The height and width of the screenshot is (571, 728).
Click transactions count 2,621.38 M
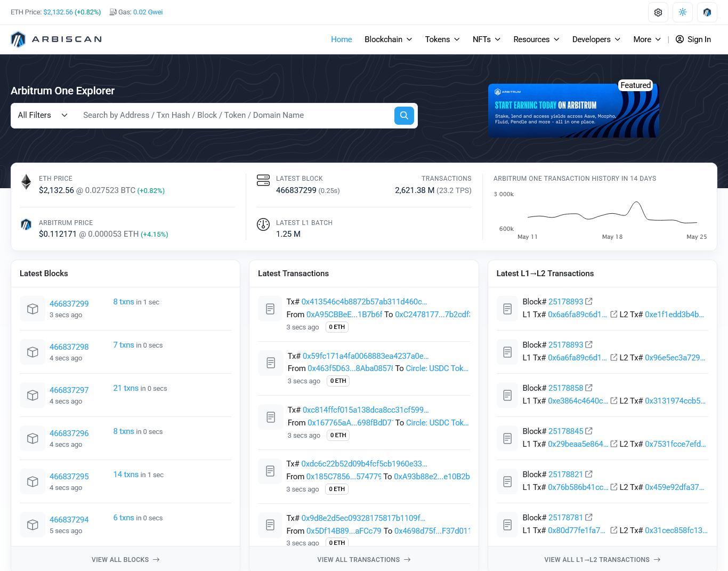[x=415, y=190]
